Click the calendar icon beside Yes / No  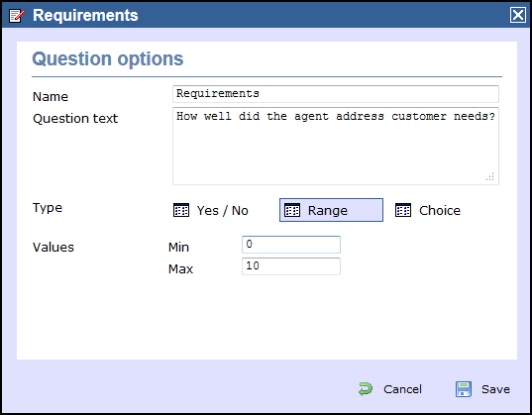[181, 210]
